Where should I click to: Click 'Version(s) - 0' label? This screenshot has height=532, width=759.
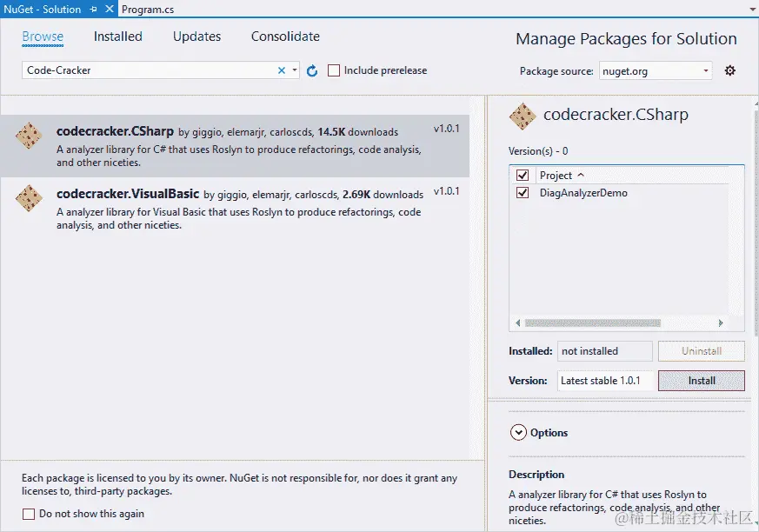point(538,151)
